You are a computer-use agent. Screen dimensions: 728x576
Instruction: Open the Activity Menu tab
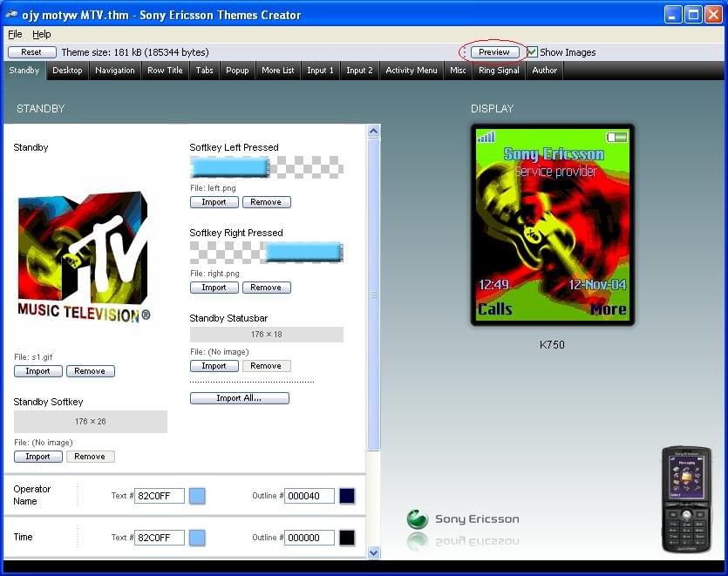point(412,71)
